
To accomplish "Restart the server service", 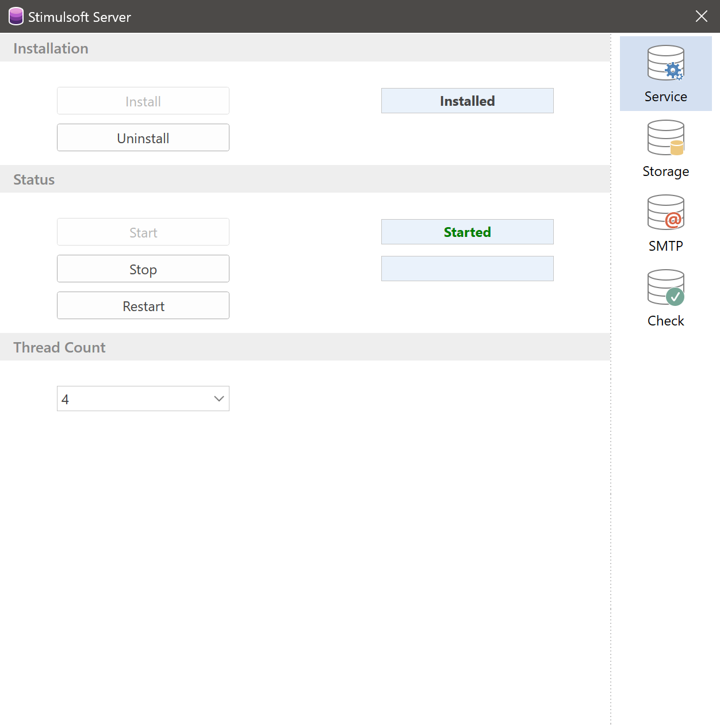I will [x=143, y=306].
